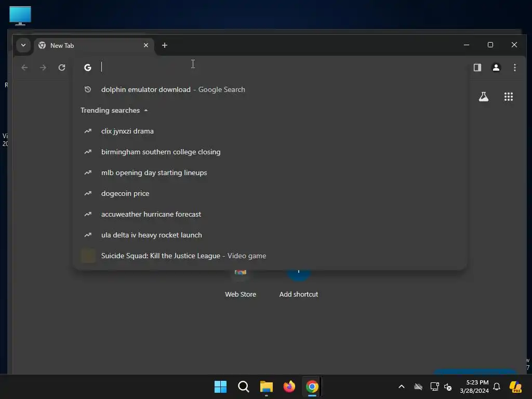
Task: Click the Google G icon in address bar
Action: pos(88,68)
